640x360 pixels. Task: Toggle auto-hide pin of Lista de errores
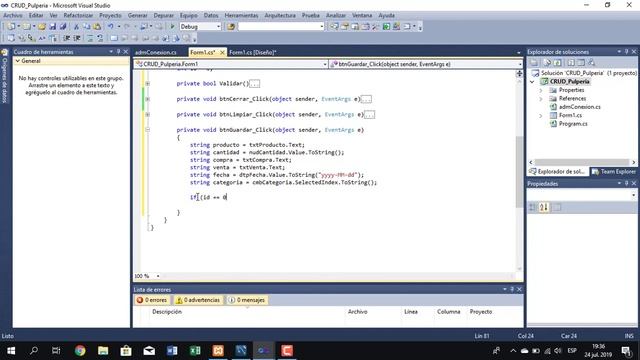click(x=512, y=289)
